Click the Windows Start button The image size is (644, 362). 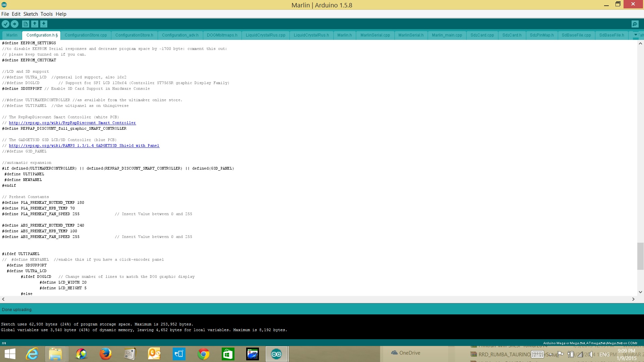point(10,354)
